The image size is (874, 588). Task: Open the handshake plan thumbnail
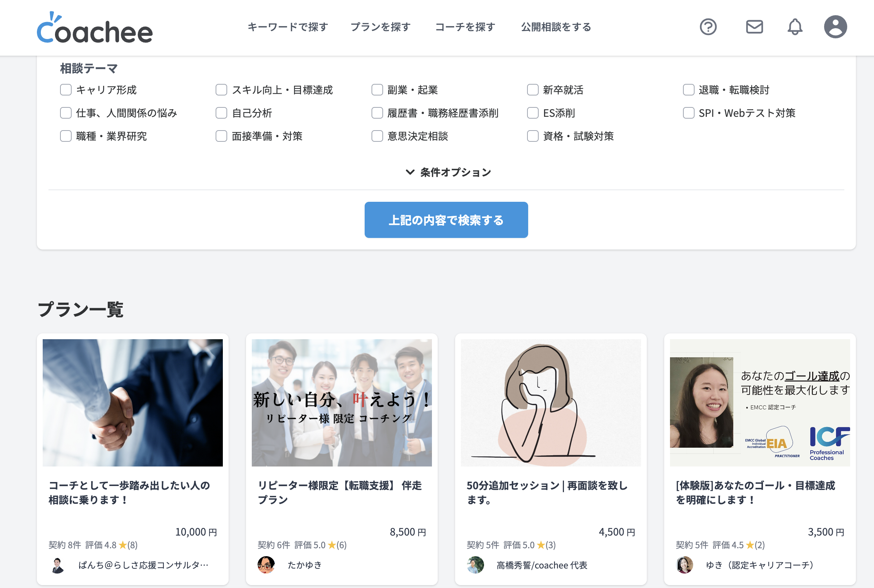(132, 403)
